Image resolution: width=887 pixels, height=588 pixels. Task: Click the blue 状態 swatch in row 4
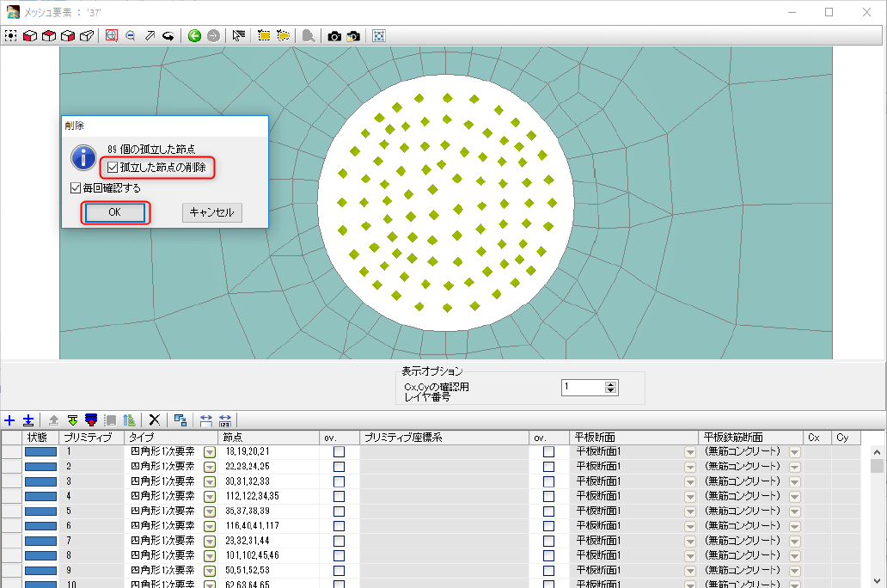coord(40,496)
